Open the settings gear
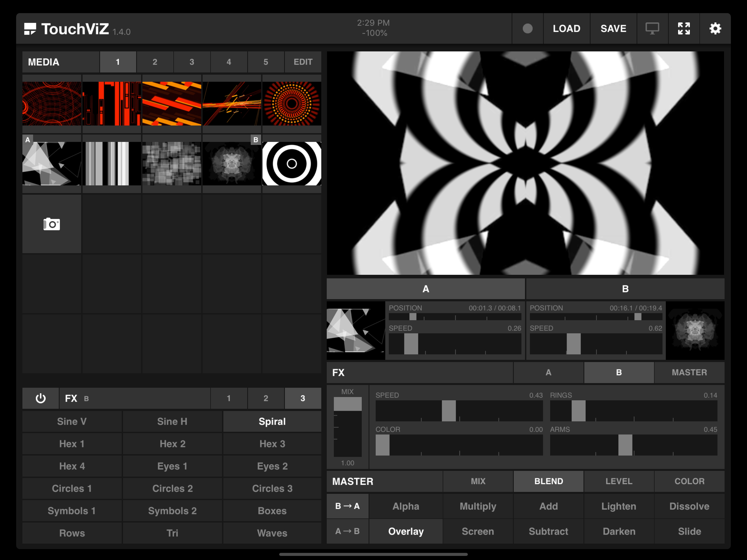This screenshot has height=560, width=747. click(715, 29)
